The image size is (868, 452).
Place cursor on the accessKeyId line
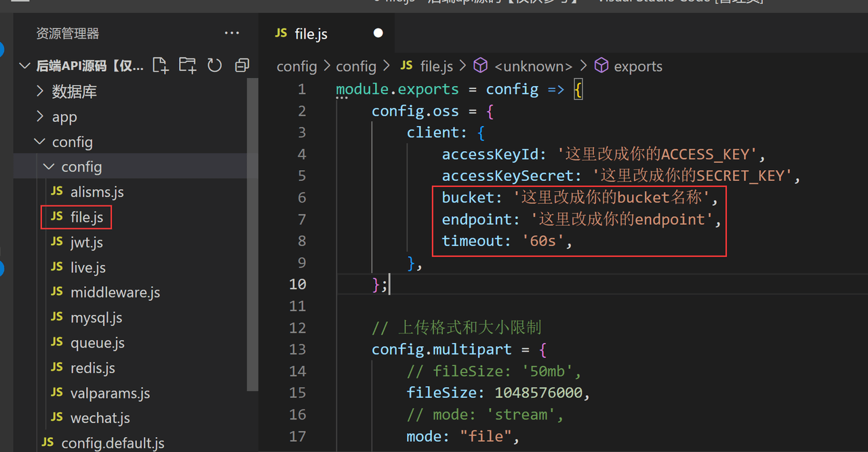(x=604, y=154)
